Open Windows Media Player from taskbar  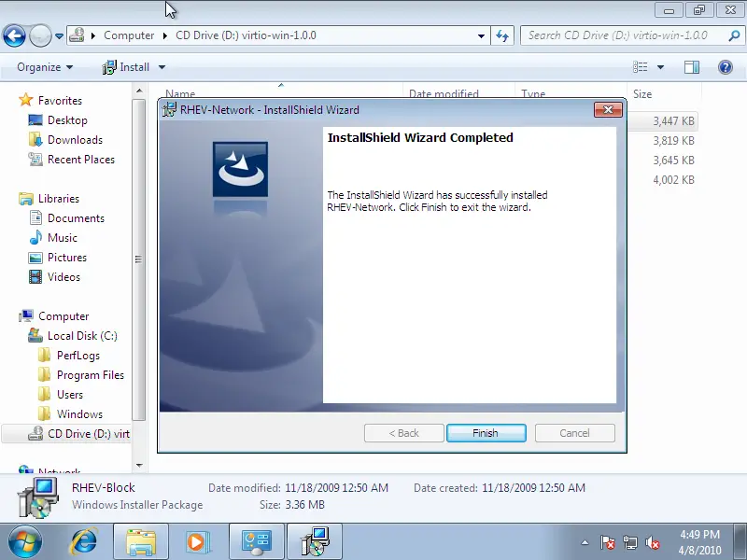197,540
